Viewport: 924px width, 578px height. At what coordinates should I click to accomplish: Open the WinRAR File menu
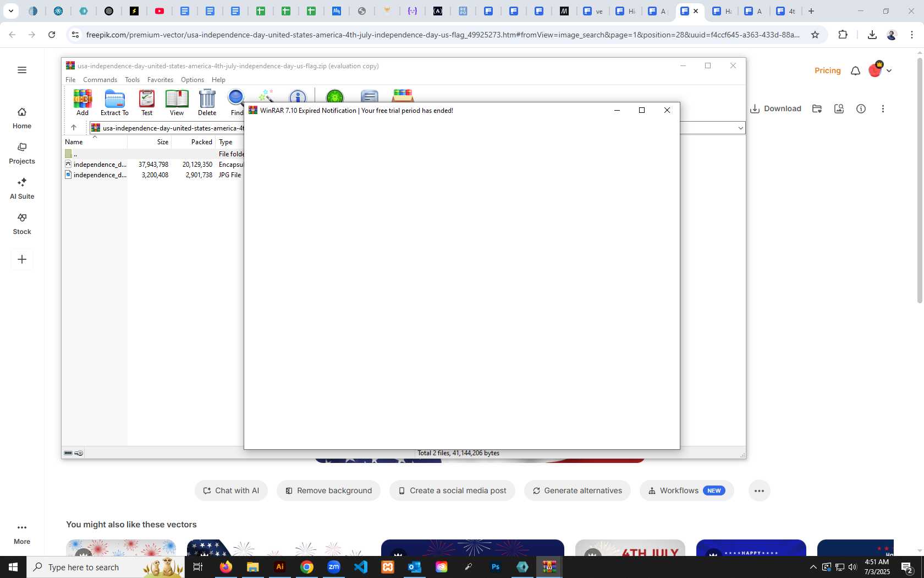(x=70, y=80)
